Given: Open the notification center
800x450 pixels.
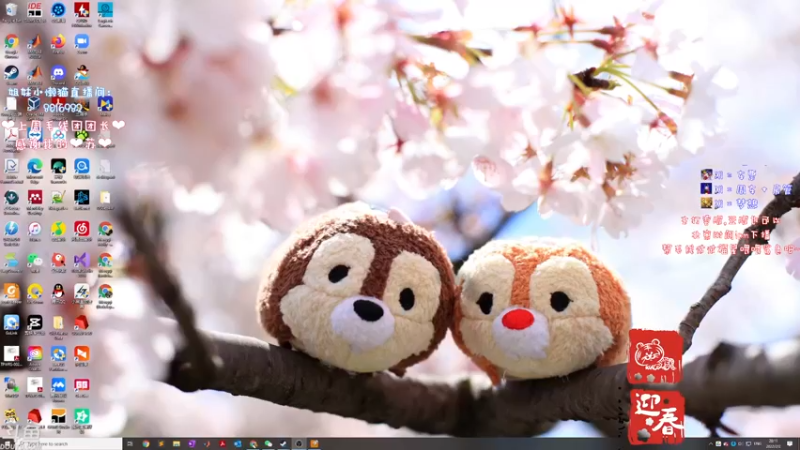Looking at the screenshot, I should click(x=790, y=444).
